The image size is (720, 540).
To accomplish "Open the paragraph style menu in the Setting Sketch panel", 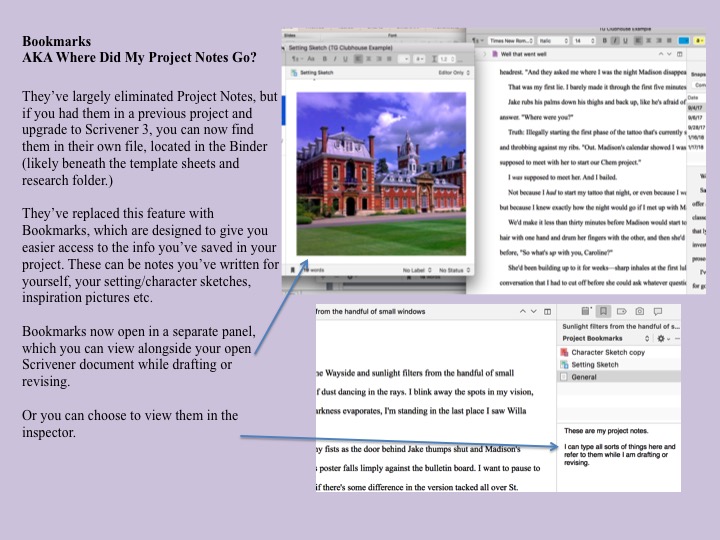I will pos(296,59).
